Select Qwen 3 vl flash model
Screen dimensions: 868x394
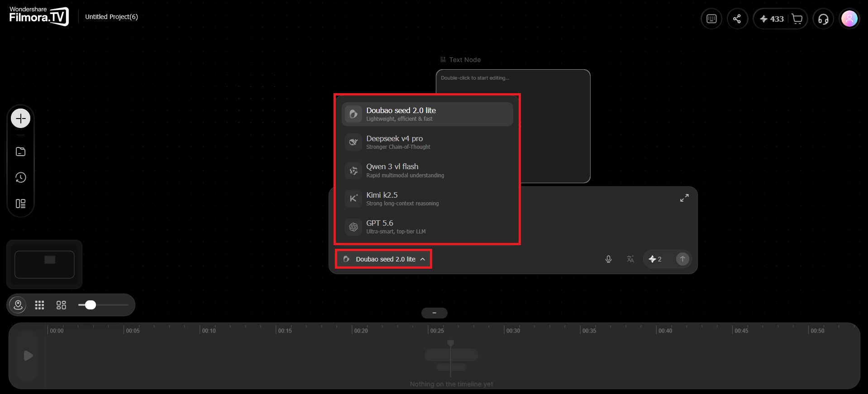(427, 171)
